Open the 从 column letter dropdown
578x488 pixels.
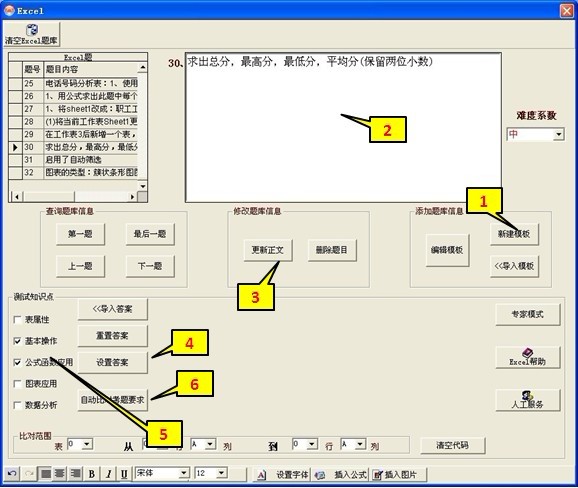pyautogui.click(x=210, y=444)
